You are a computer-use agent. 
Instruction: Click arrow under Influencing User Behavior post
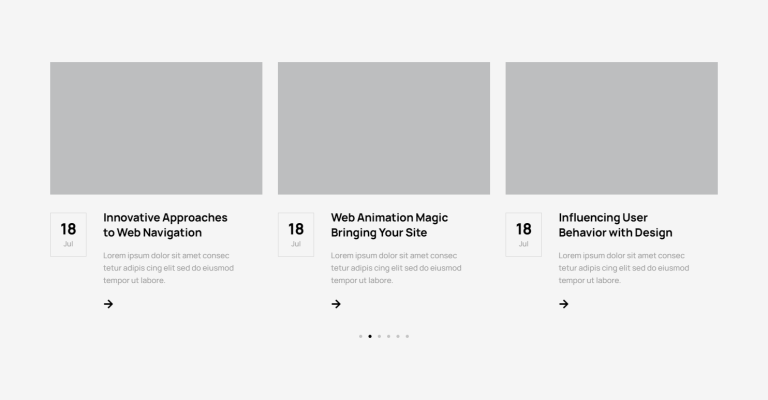(x=564, y=304)
